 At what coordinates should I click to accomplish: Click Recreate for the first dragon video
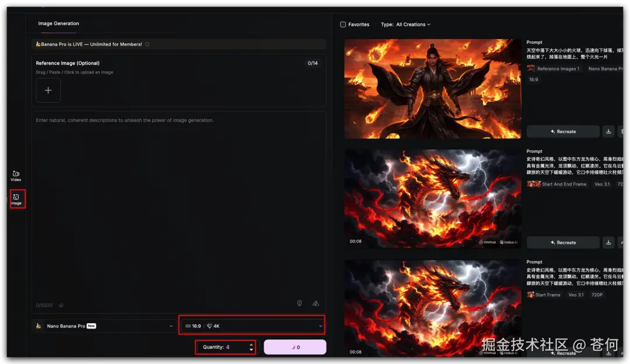[x=563, y=242]
